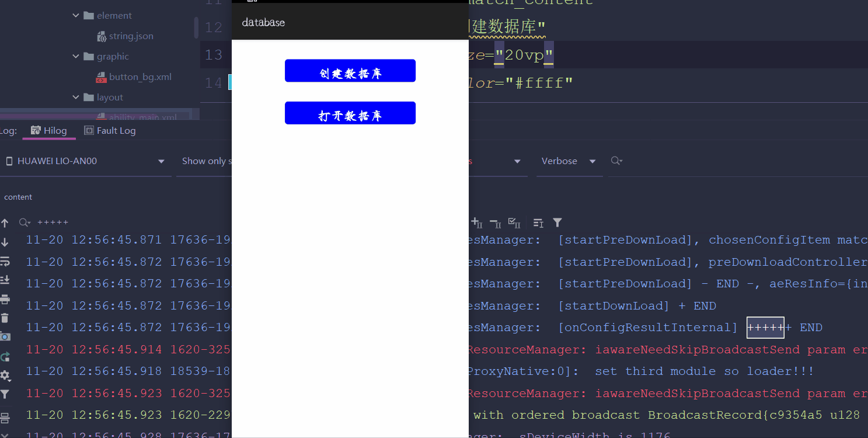Screen dimensions: 868x438
Task: Click the funnel filter icon in log sidebar
Action: (x=5, y=395)
